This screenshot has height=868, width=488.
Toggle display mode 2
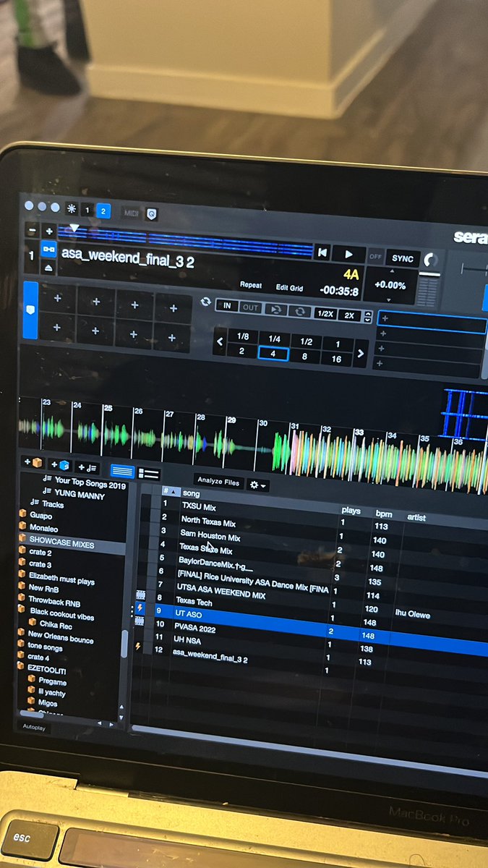(x=103, y=211)
